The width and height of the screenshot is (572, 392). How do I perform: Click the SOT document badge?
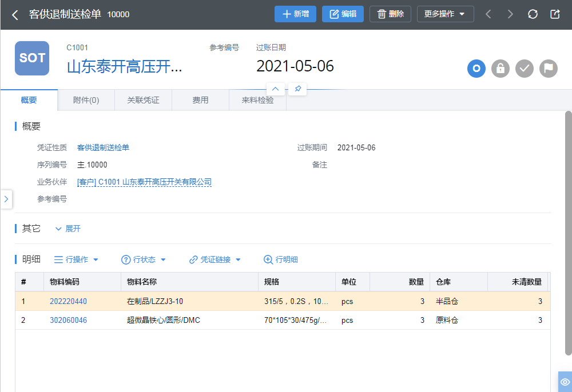click(32, 58)
